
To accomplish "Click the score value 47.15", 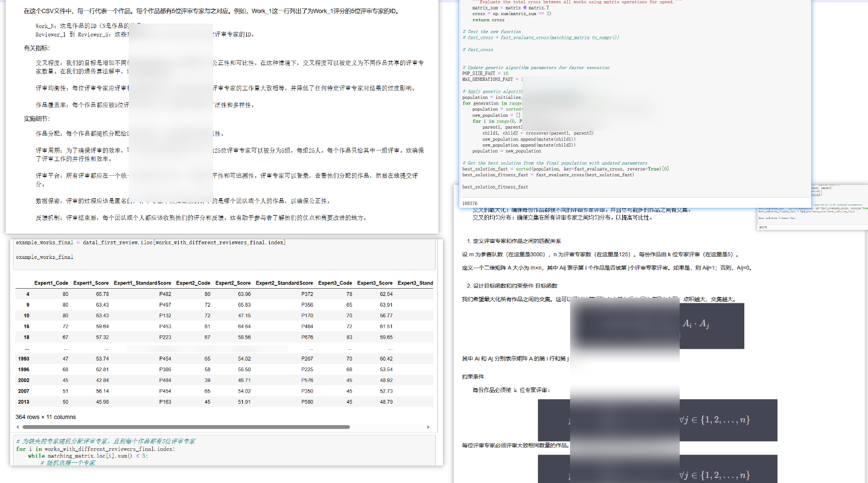I will [244, 316].
